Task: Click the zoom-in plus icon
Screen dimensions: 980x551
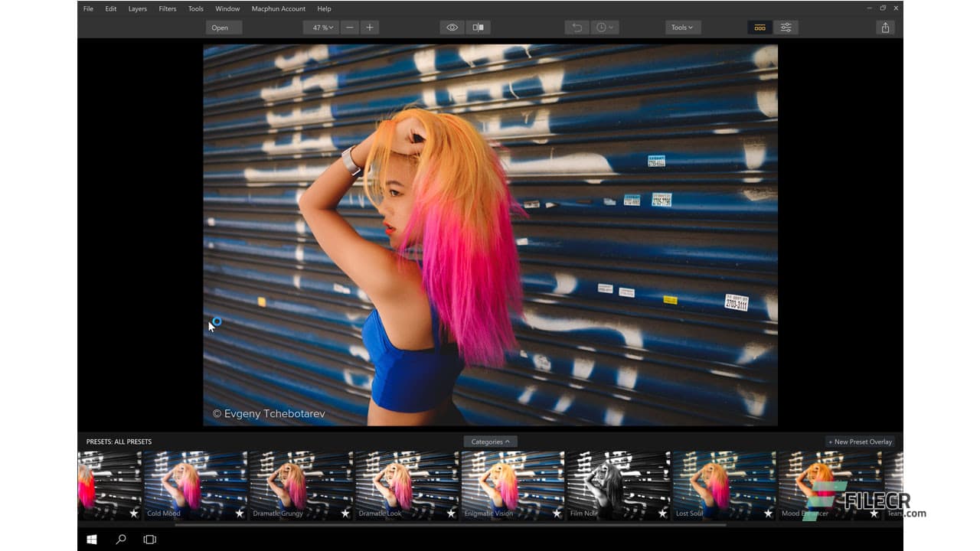Action: (370, 27)
